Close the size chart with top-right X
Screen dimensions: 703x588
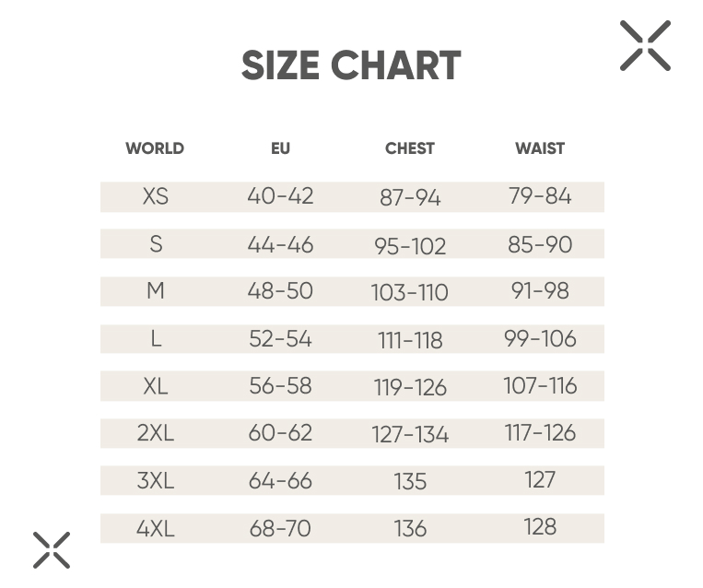[x=645, y=46]
